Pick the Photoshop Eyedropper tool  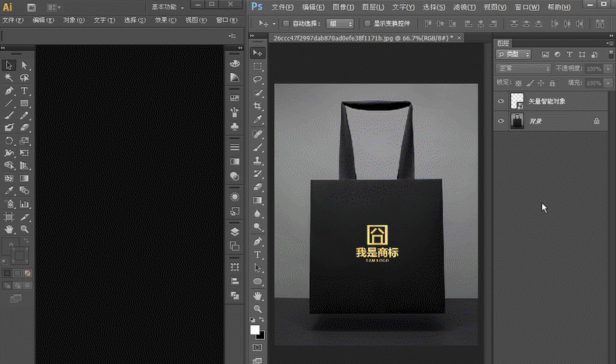point(257,119)
